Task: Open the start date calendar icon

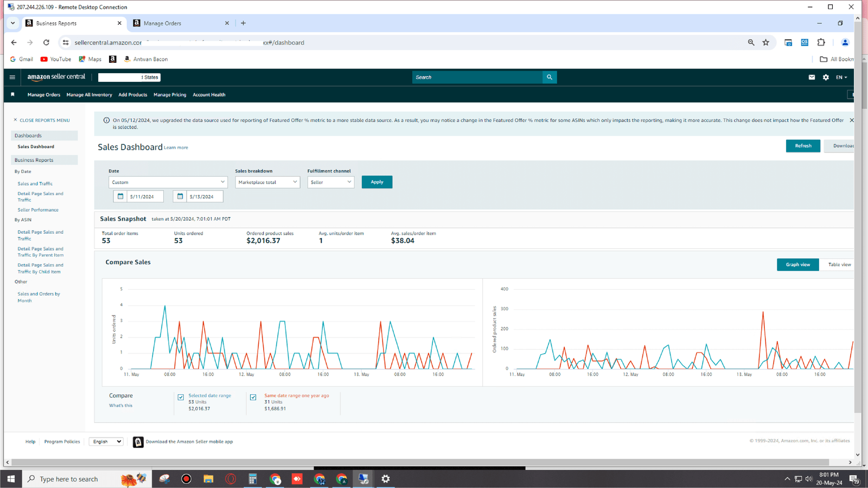Action: (x=120, y=196)
